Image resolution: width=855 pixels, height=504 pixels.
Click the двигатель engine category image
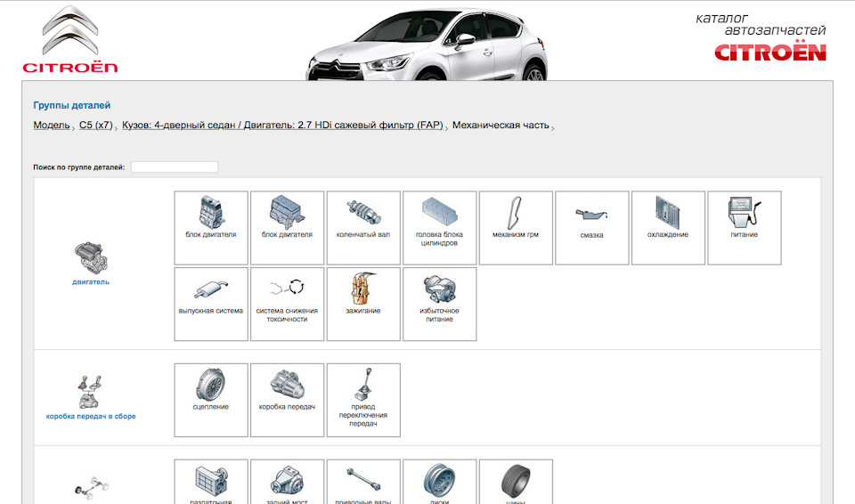[x=91, y=257]
